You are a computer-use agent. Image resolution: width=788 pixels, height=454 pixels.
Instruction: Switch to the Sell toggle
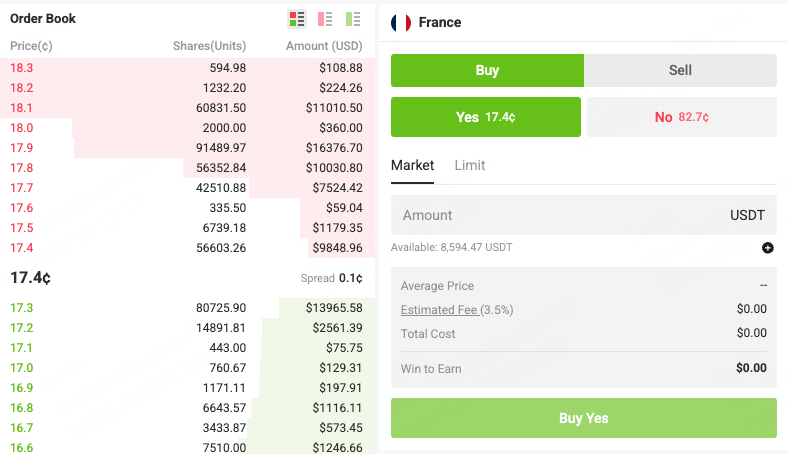[680, 70]
